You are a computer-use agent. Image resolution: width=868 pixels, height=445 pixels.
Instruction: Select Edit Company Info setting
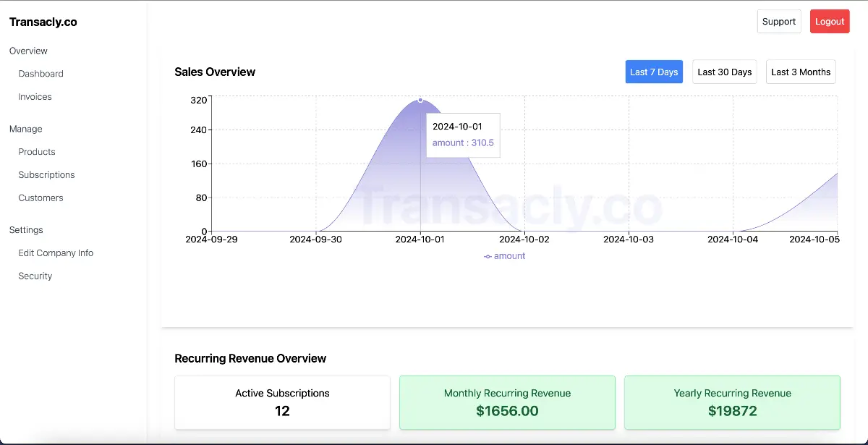tap(56, 253)
